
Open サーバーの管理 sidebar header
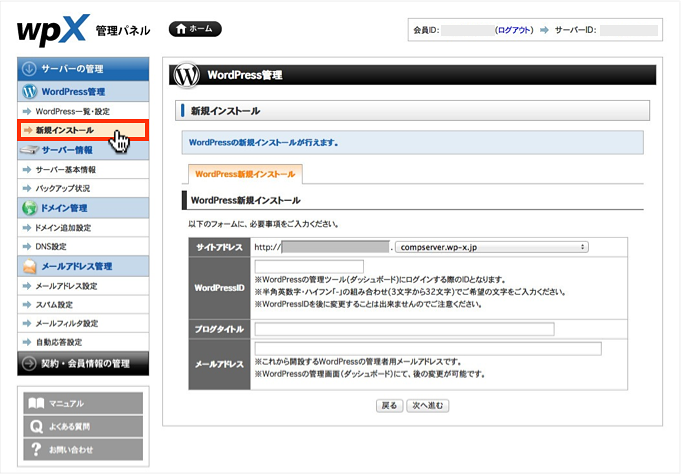(83, 69)
